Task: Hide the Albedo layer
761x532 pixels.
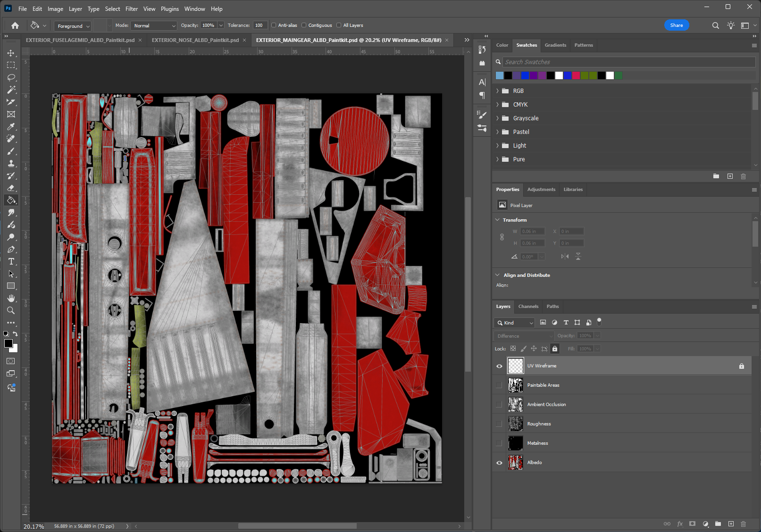Action: 499,463
